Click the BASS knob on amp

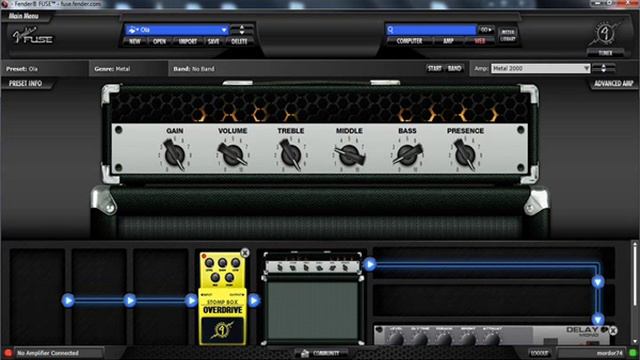(407, 155)
